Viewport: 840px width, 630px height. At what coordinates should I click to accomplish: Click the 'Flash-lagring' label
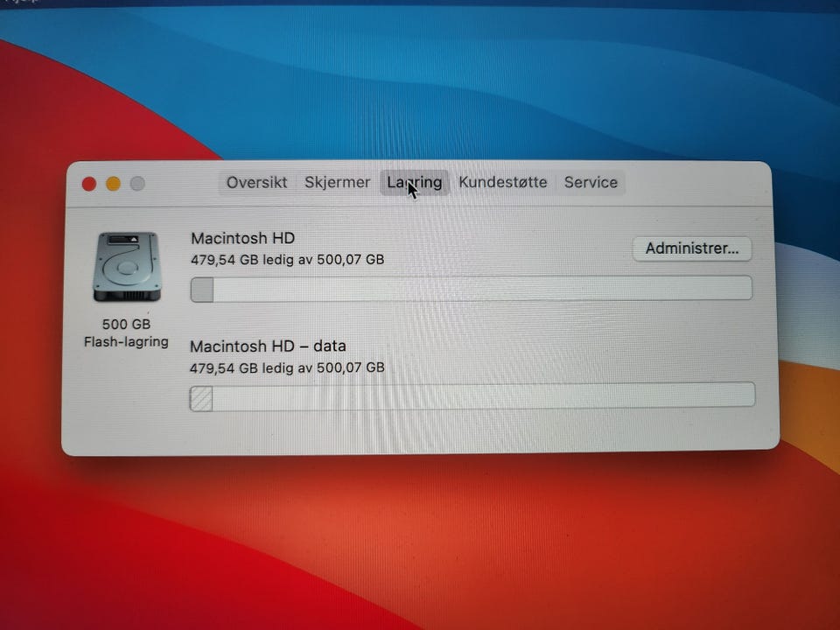coord(126,342)
